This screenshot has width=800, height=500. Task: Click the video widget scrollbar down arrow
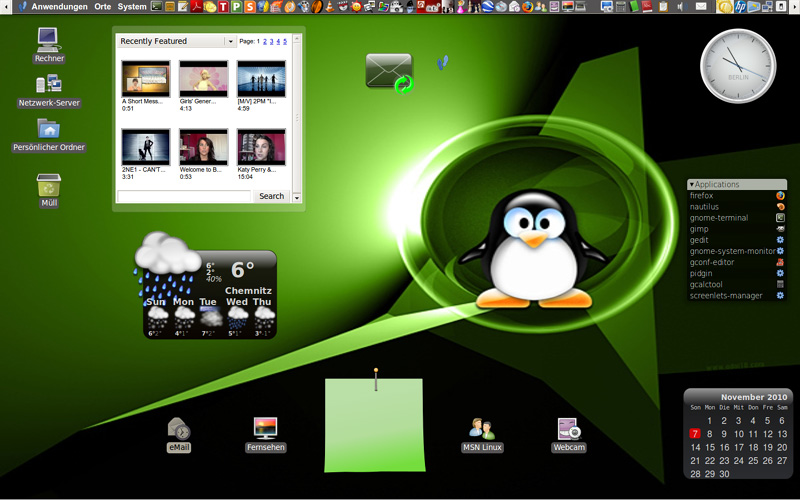(x=296, y=197)
